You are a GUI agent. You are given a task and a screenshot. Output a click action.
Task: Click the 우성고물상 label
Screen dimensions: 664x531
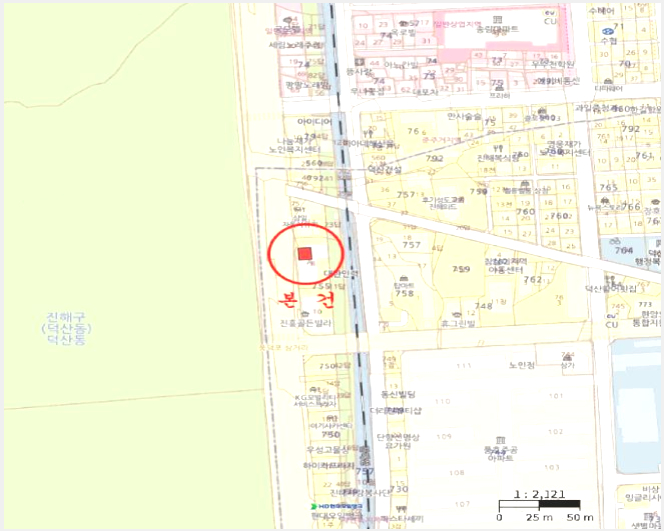coord(328,450)
